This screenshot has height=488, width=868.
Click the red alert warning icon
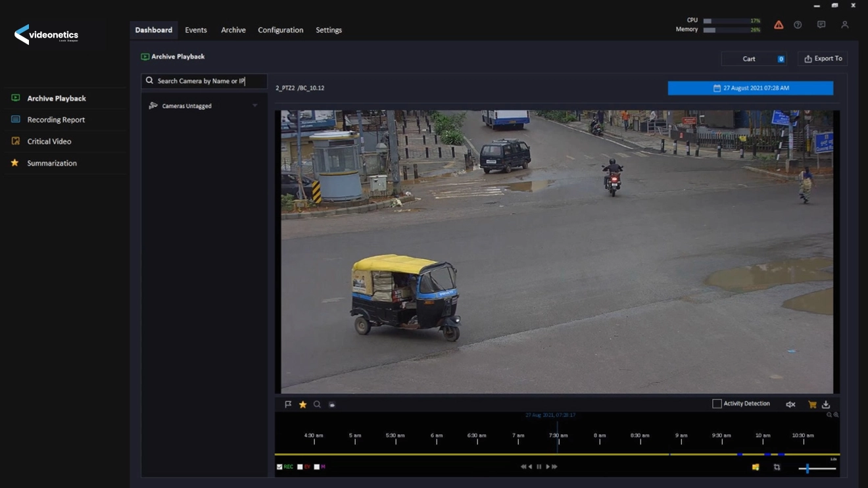point(779,25)
